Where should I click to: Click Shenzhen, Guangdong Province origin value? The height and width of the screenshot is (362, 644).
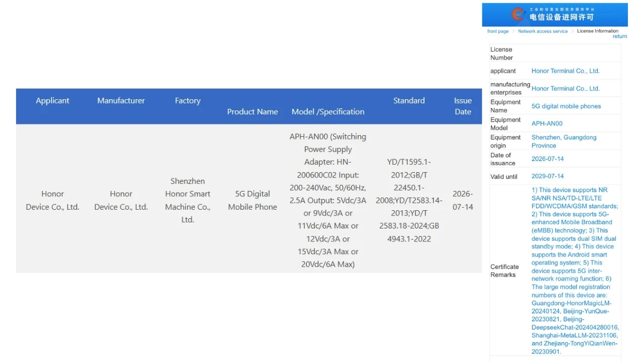pos(563,141)
